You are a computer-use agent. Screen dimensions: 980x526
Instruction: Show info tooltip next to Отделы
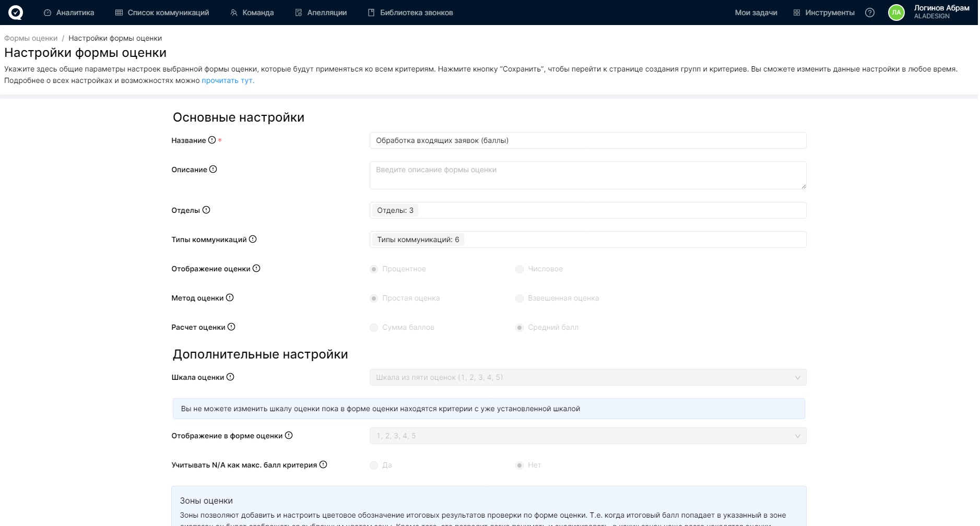pyautogui.click(x=206, y=210)
